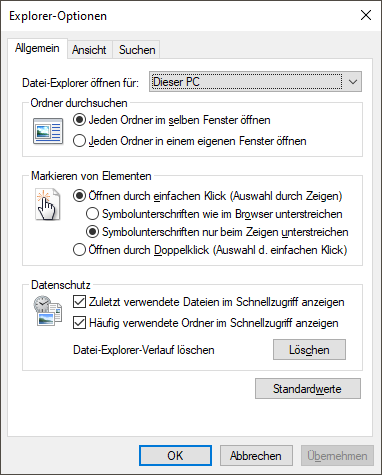382x475 pixels.
Task: Expand the 'Dieser PC' dropdown arrow
Action: [353, 82]
